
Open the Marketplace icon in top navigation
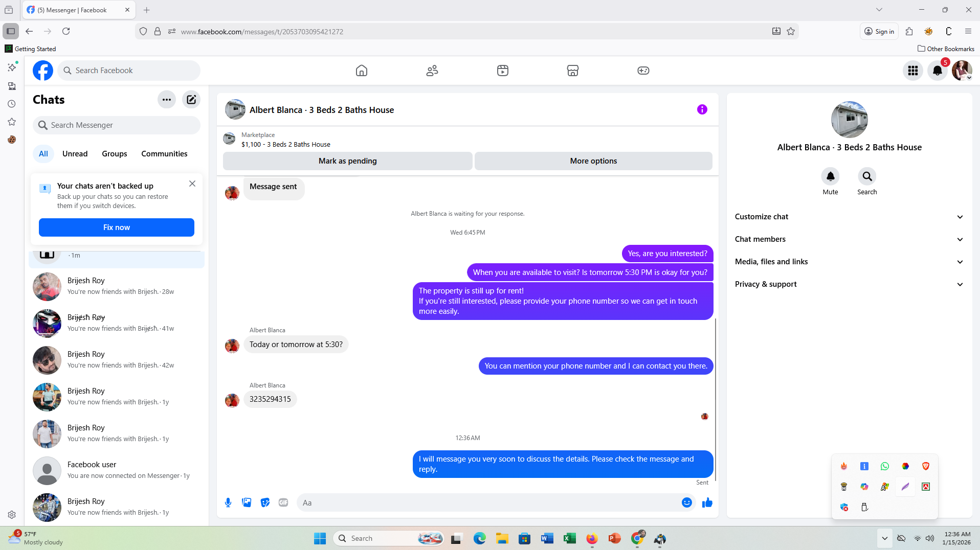pos(573,71)
